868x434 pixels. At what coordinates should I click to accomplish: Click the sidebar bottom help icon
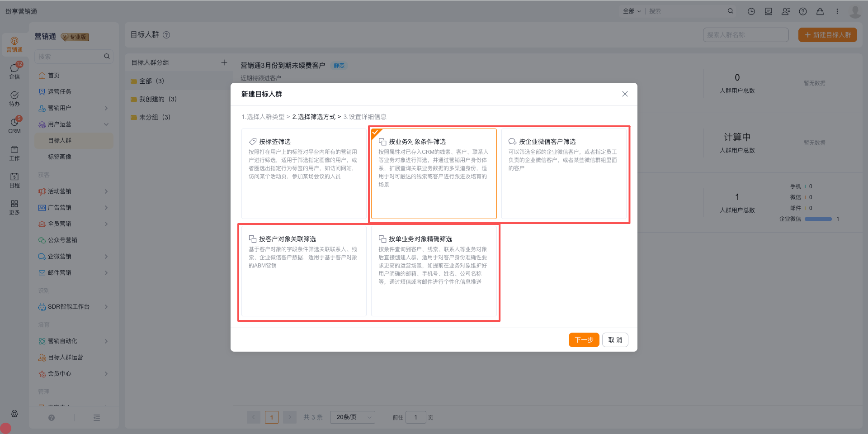52,418
